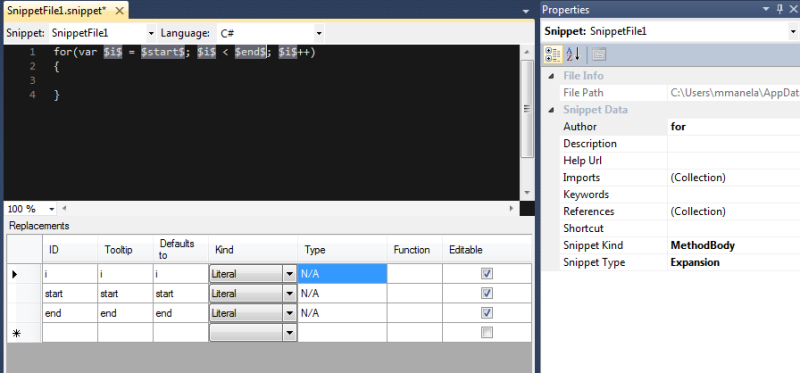Screen dimensions: 800x373
Task: Click the empty ID cell in new row
Action: pyautogui.click(x=70, y=333)
